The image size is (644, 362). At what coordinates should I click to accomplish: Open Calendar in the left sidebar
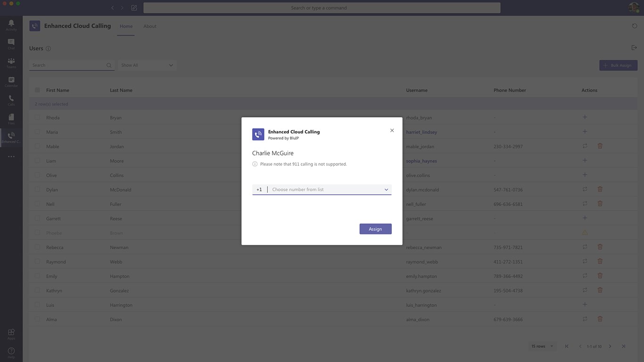pyautogui.click(x=11, y=82)
